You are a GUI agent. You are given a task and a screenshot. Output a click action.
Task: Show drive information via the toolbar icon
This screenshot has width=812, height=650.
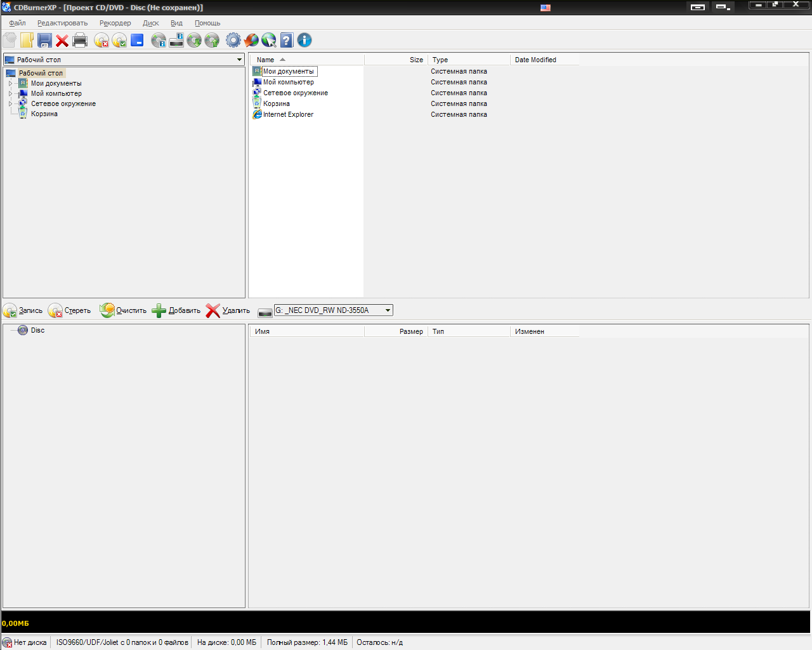176,40
